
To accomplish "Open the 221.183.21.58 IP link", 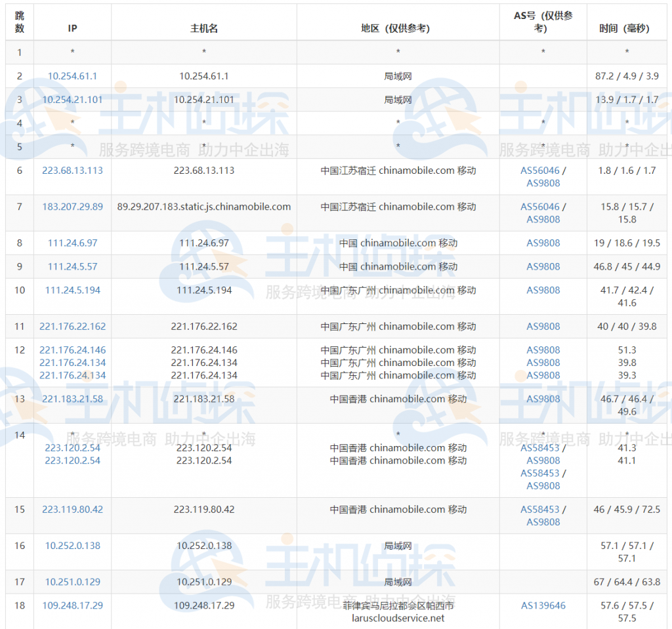I will click(72, 399).
